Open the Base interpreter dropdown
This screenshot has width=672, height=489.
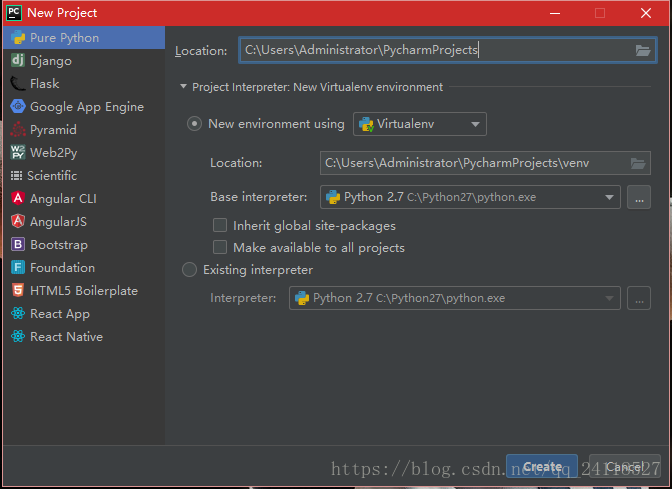(x=470, y=197)
